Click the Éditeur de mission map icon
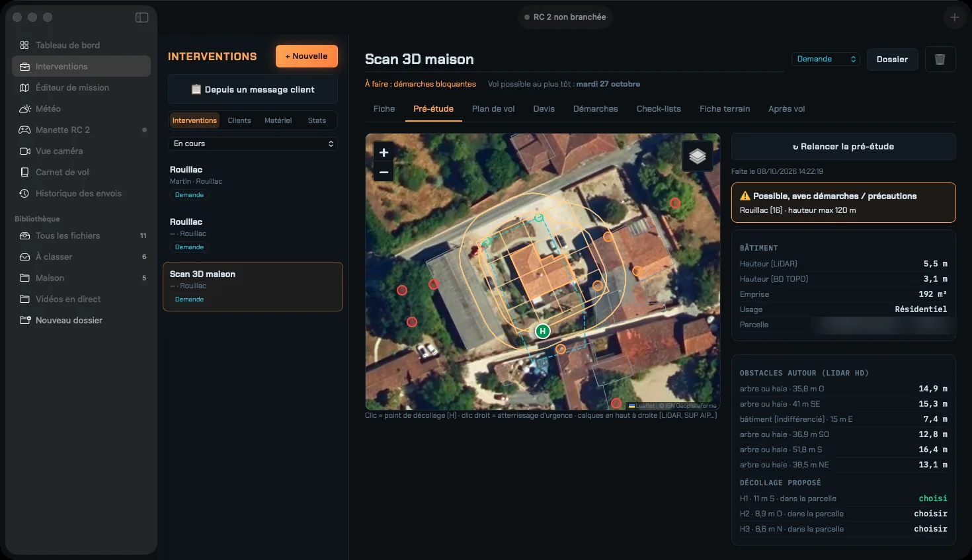 24,87
